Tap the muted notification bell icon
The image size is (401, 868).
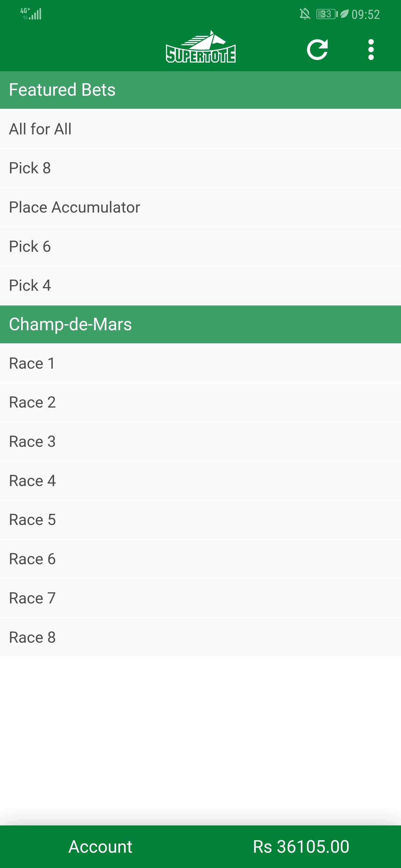point(305,14)
